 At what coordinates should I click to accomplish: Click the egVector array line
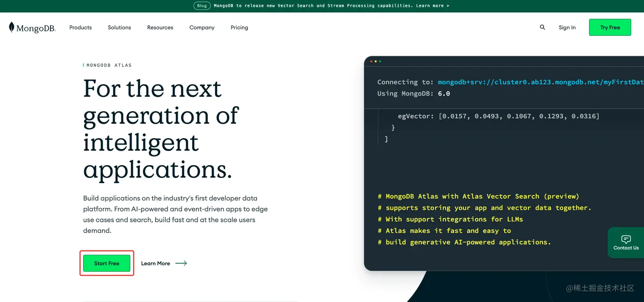click(x=498, y=116)
